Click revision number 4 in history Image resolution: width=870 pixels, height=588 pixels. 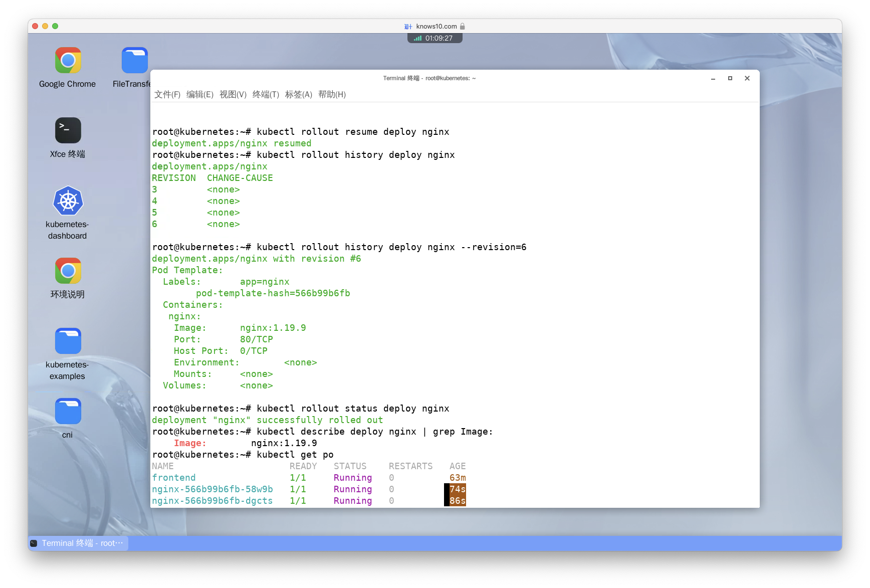point(154,201)
